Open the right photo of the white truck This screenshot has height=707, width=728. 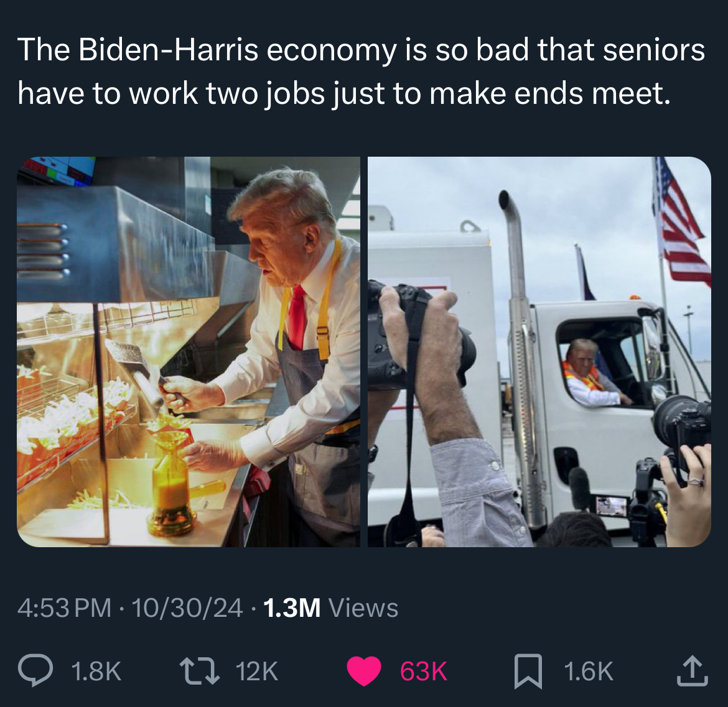coord(539,352)
